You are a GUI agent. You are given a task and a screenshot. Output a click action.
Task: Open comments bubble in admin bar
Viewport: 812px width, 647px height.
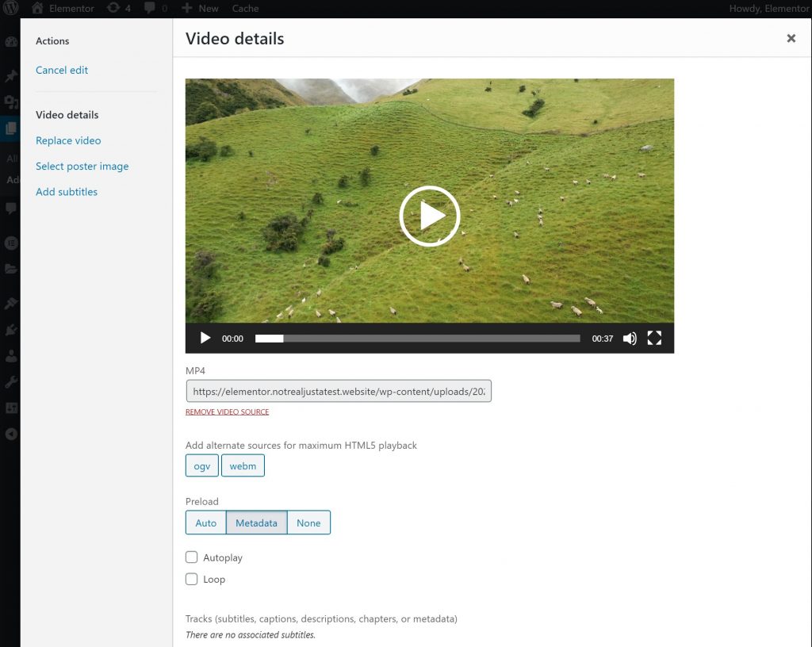149,9
